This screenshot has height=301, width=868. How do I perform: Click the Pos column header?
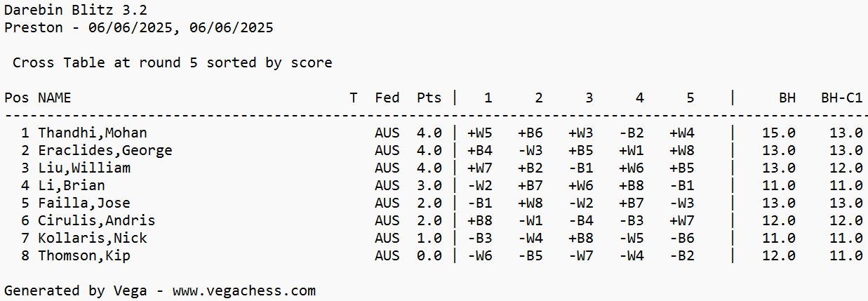16,98
